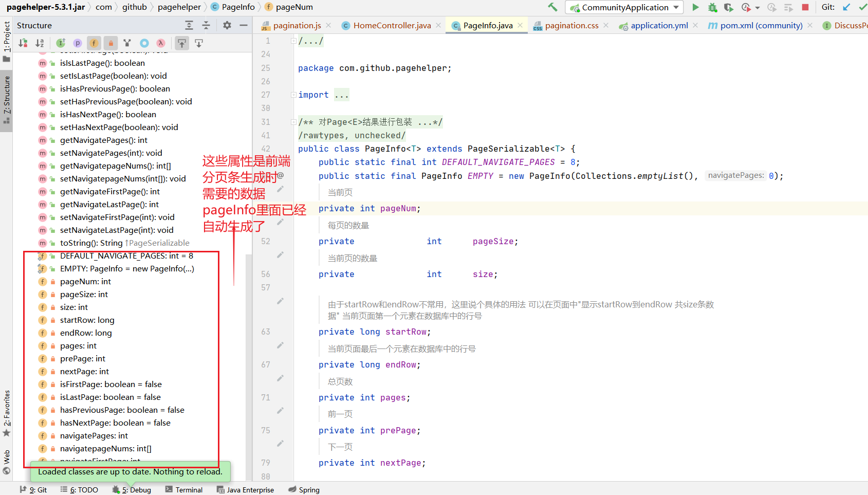Toggle showing non-public members
This screenshot has height=495, width=868.
point(111,43)
